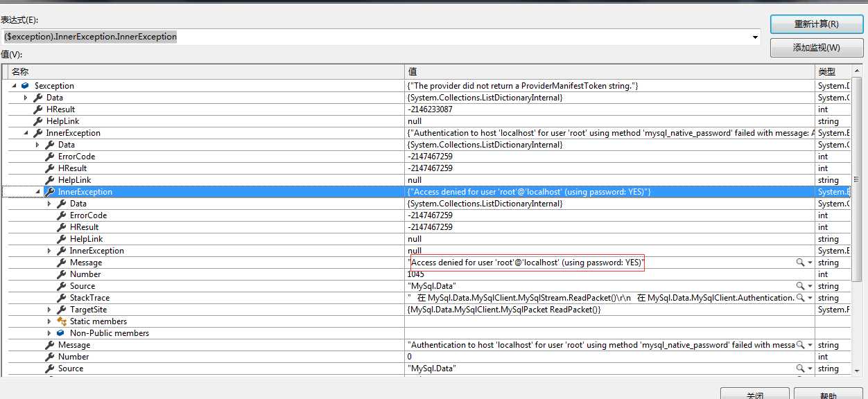Collapse the highlighted InnerException node

point(37,192)
